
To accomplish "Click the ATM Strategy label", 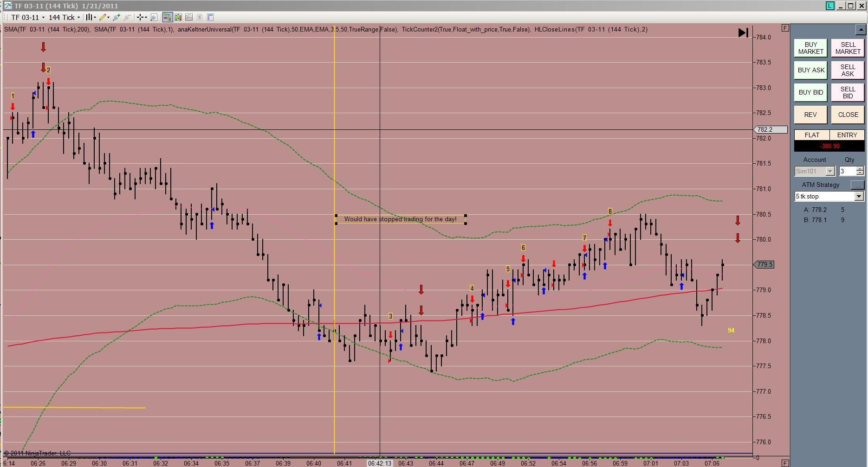I will coord(821,185).
